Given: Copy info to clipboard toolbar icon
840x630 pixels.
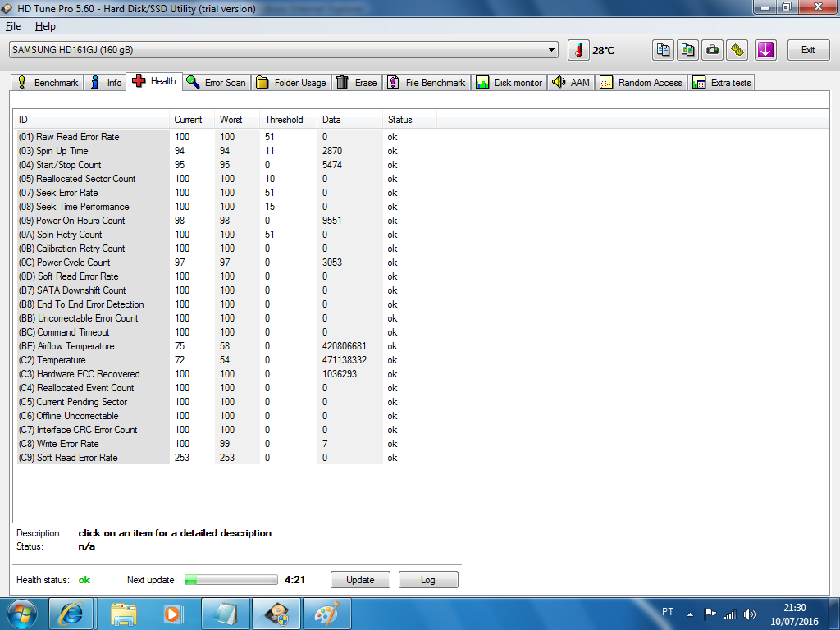Looking at the screenshot, I should tap(663, 50).
